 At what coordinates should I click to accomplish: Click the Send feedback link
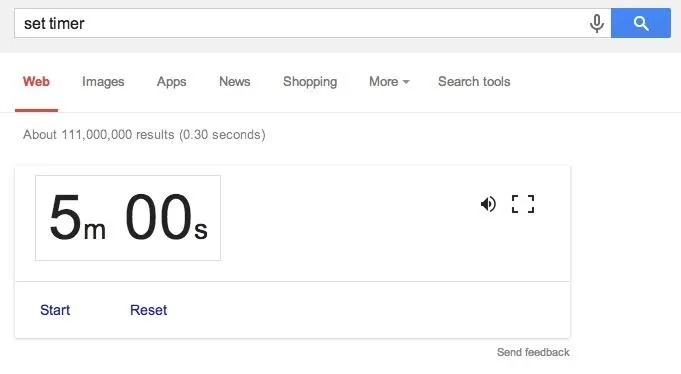(x=533, y=352)
